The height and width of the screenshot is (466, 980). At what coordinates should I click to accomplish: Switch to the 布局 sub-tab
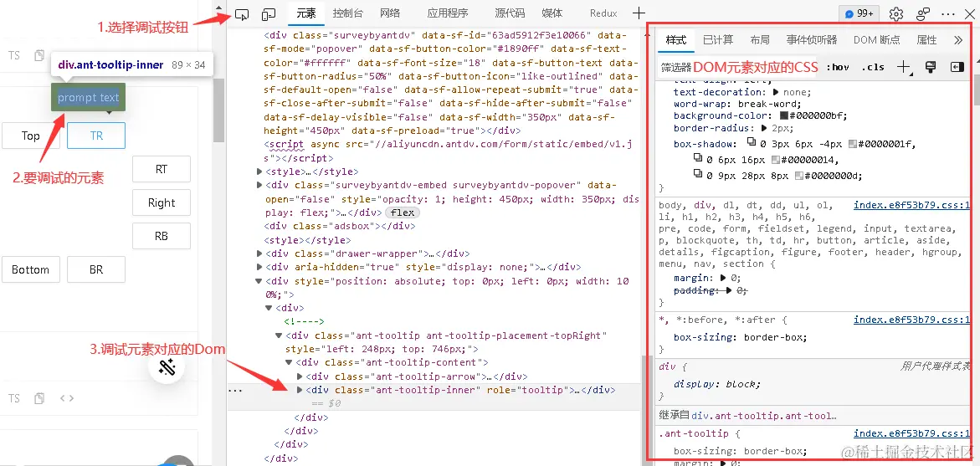(x=759, y=40)
